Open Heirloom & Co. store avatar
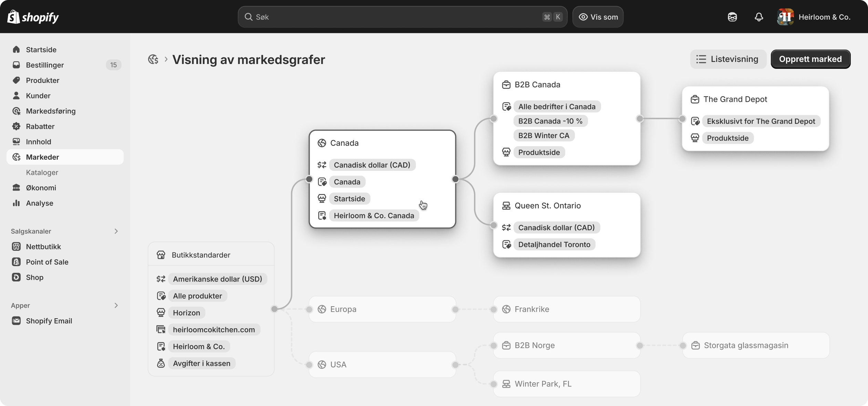The image size is (868, 406). [x=785, y=17]
